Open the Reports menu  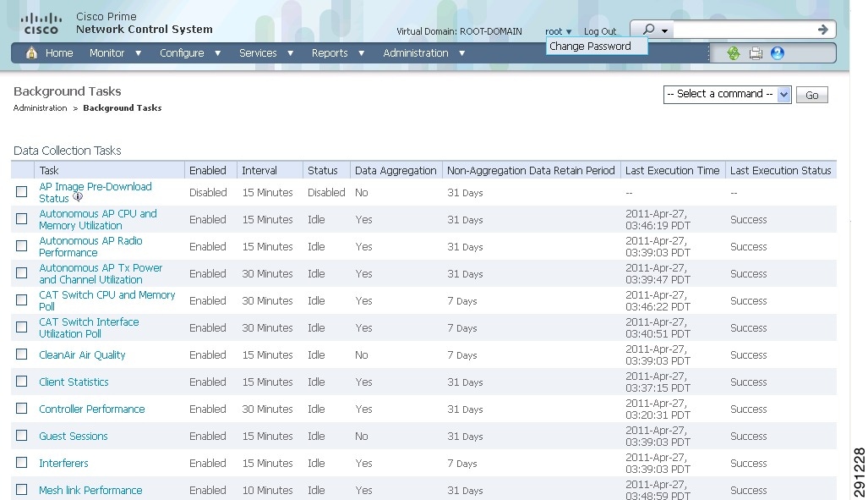[x=330, y=52]
